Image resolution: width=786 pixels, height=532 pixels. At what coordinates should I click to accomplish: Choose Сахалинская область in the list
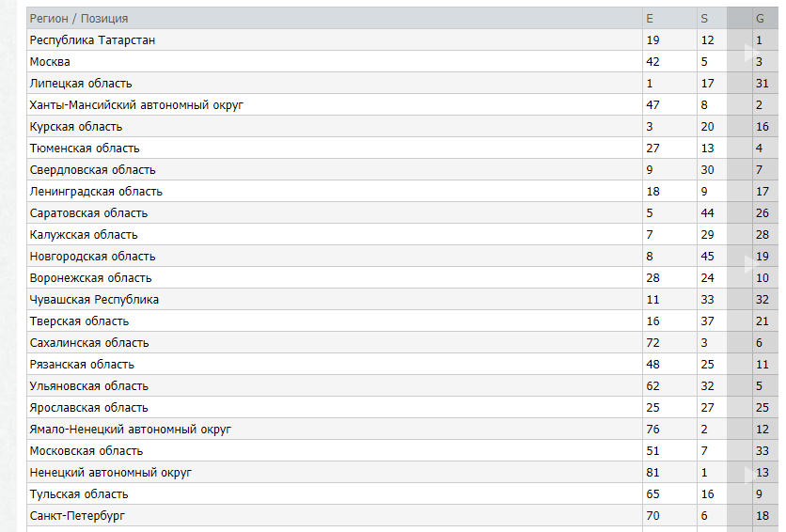pos(89,343)
